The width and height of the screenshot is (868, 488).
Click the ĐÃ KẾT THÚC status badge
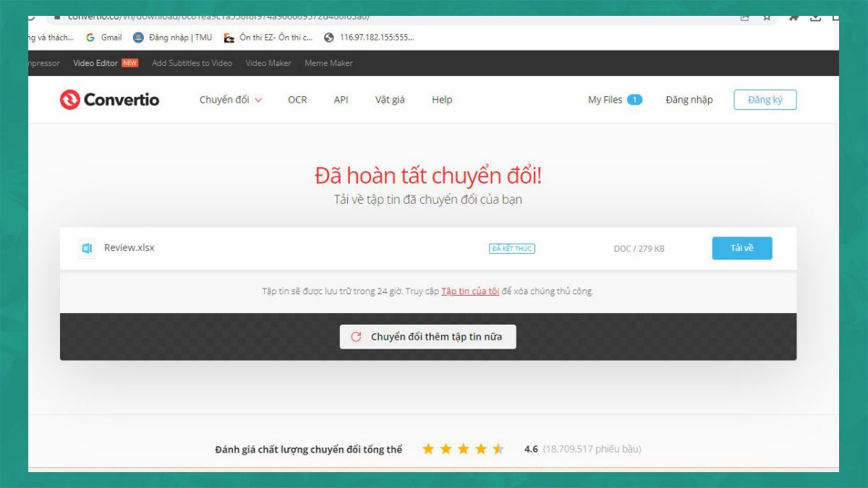pos(512,249)
